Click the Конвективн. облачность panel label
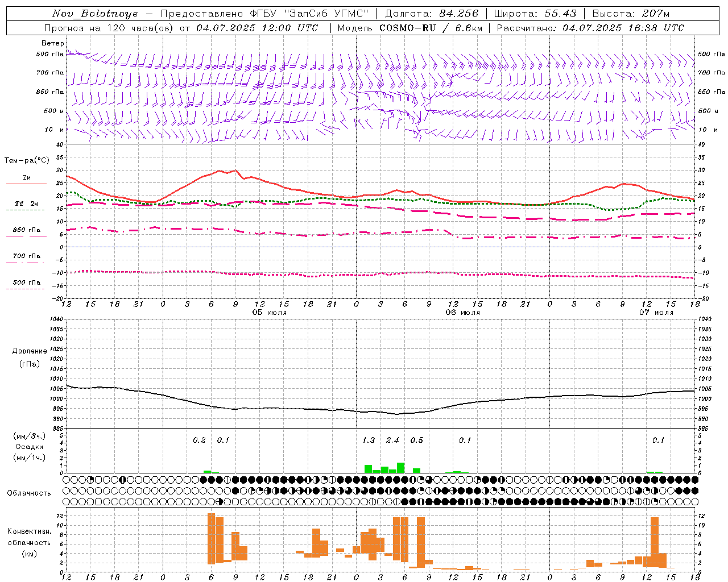Viewport: 728px width, 582px height. [x=29, y=537]
